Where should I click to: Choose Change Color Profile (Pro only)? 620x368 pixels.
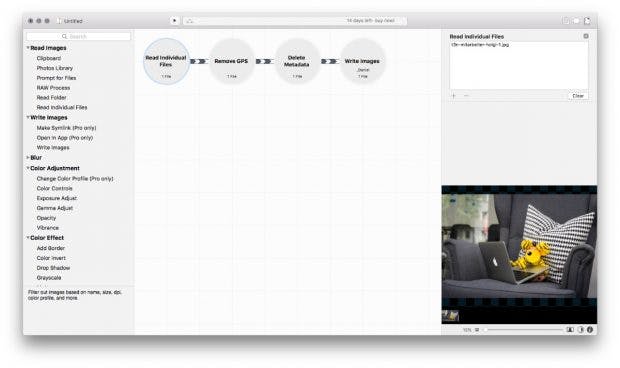(x=75, y=179)
